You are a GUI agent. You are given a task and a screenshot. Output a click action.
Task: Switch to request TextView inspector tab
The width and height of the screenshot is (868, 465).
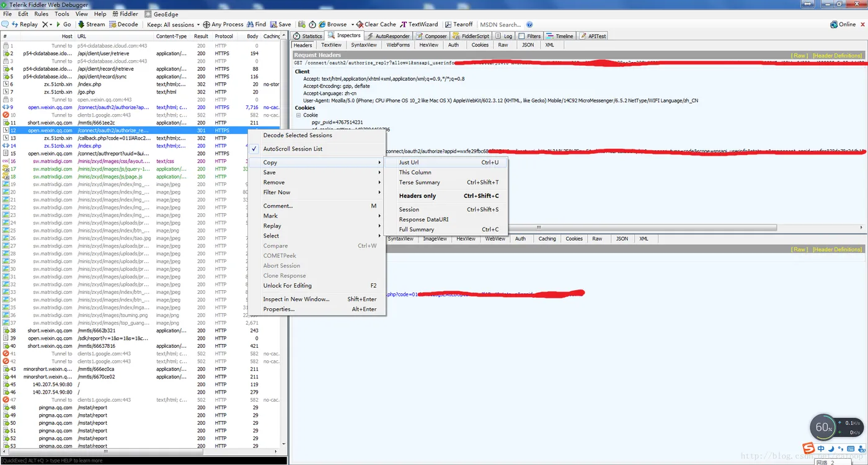[331, 45]
